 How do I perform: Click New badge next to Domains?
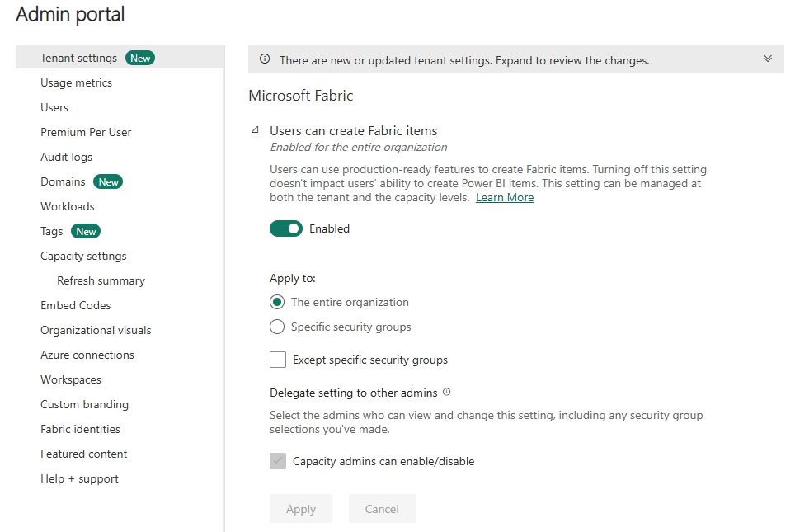(x=108, y=181)
